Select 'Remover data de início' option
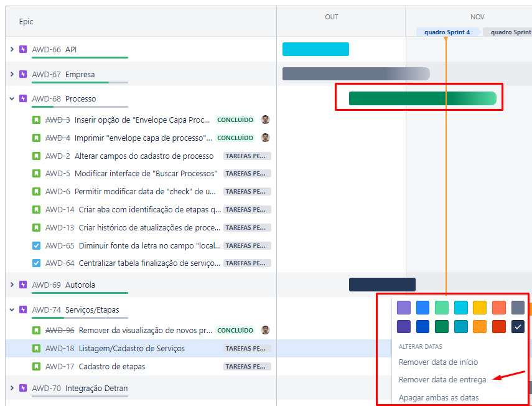Viewport: 532px width, 406px height. pos(439,362)
